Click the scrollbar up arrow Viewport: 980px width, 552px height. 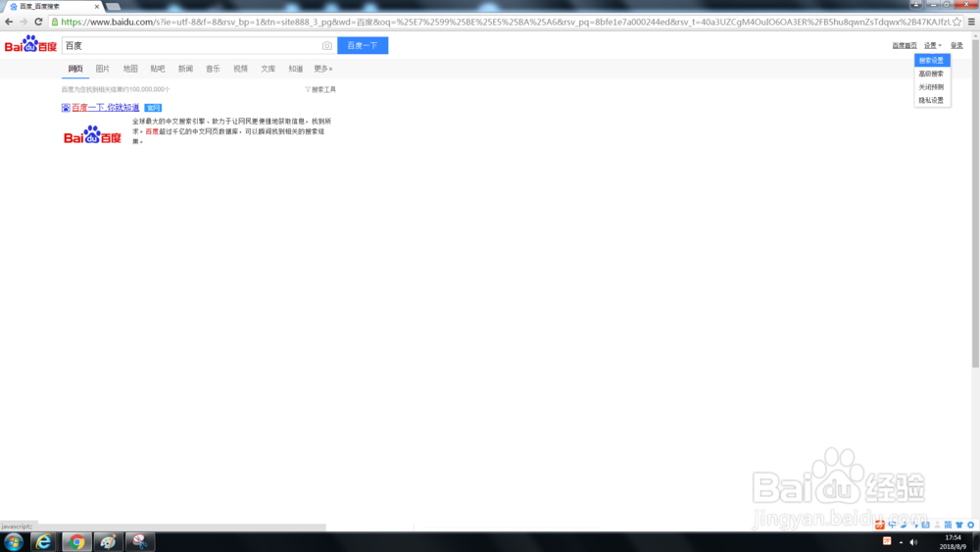(975, 35)
